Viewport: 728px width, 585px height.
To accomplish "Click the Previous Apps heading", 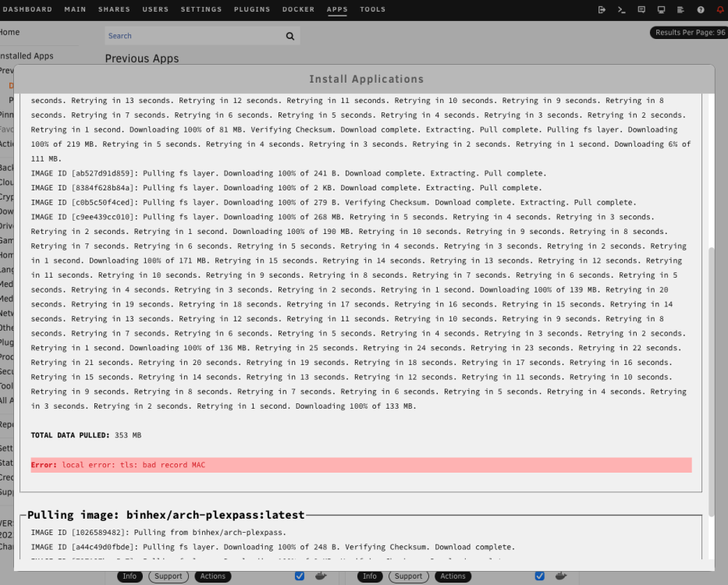I will tap(141, 58).
